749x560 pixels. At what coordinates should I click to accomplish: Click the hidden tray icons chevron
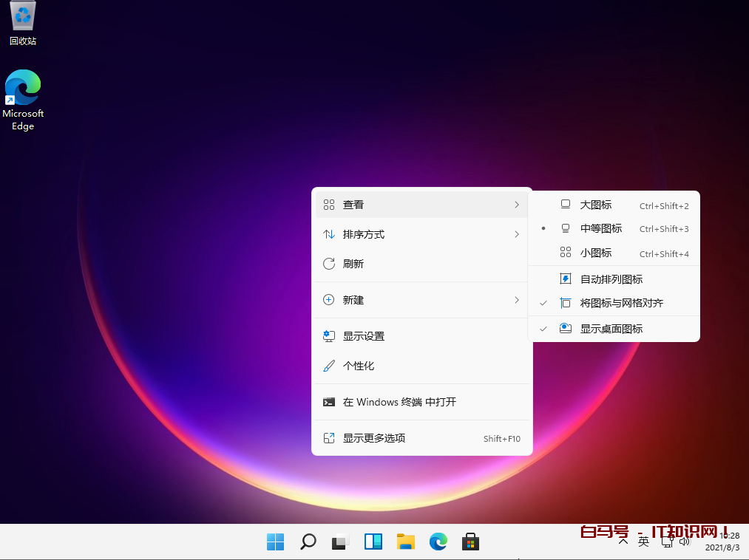pyautogui.click(x=623, y=542)
